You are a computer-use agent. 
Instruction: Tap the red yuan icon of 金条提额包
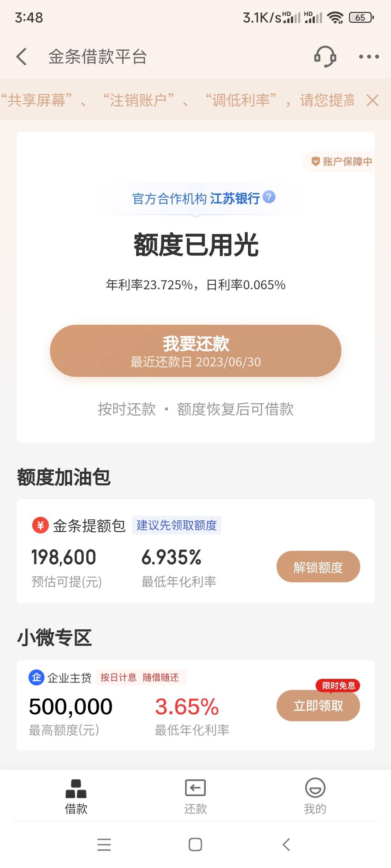41,525
